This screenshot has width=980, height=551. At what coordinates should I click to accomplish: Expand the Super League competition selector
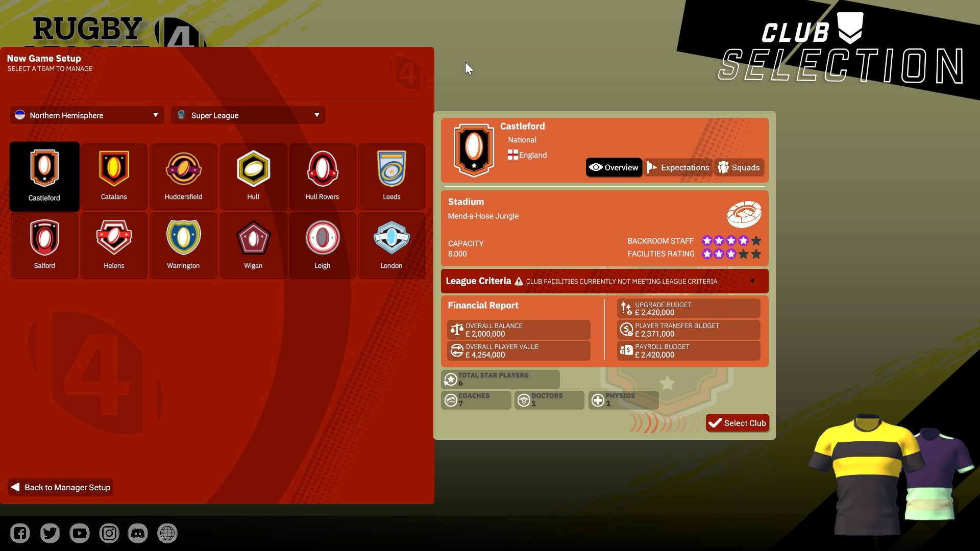pos(248,115)
